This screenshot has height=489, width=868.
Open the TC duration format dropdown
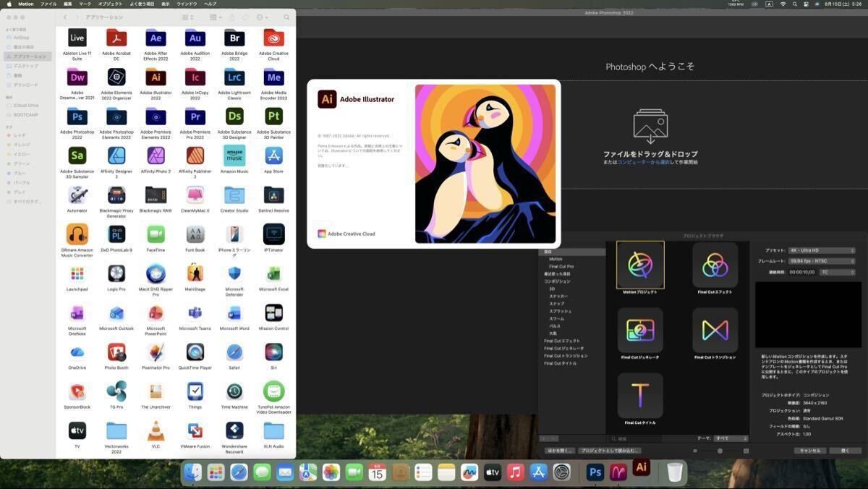click(x=837, y=272)
